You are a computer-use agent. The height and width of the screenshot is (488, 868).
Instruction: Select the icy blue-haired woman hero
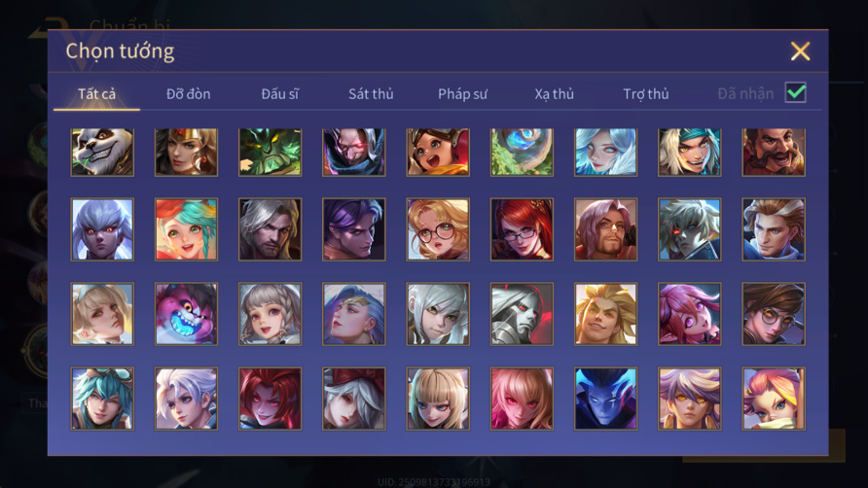click(605, 153)
